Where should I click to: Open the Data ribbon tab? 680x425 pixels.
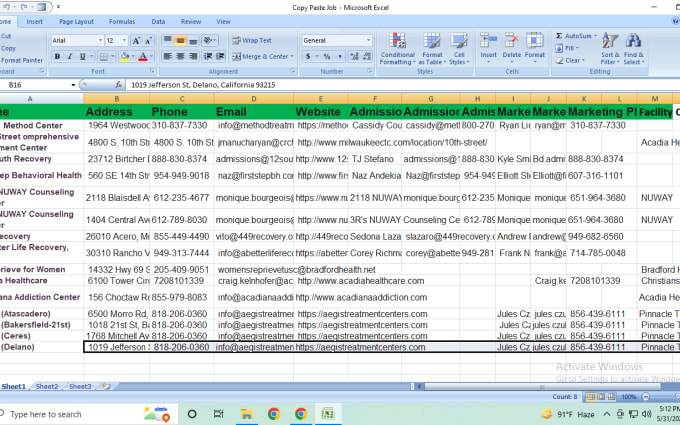pos(158,21)
